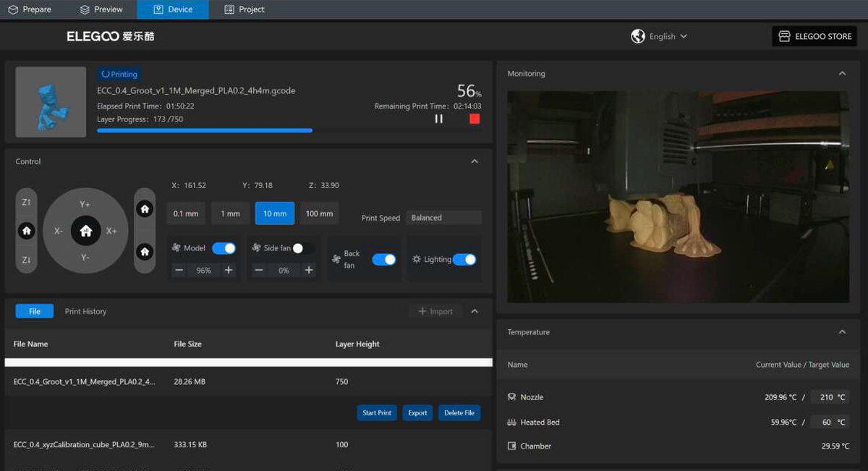868x471 pixels.
Task: Increase the Side fan speed
Action: pyautogui.click(x=309, y=270)
